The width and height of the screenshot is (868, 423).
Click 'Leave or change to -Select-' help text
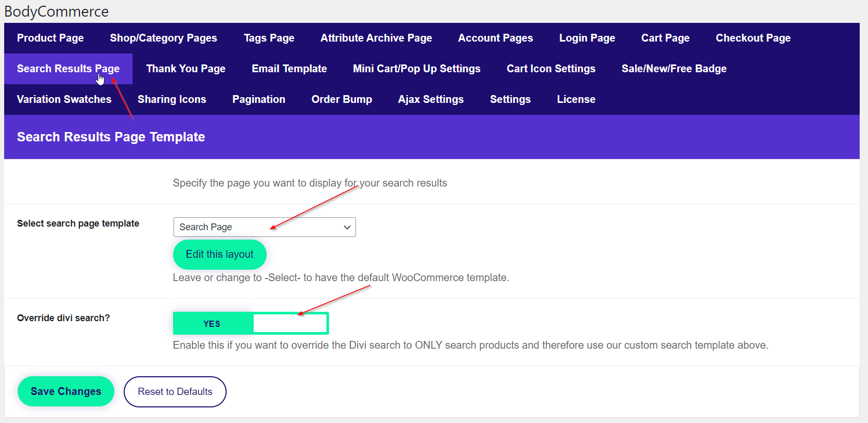coord(341,277)
